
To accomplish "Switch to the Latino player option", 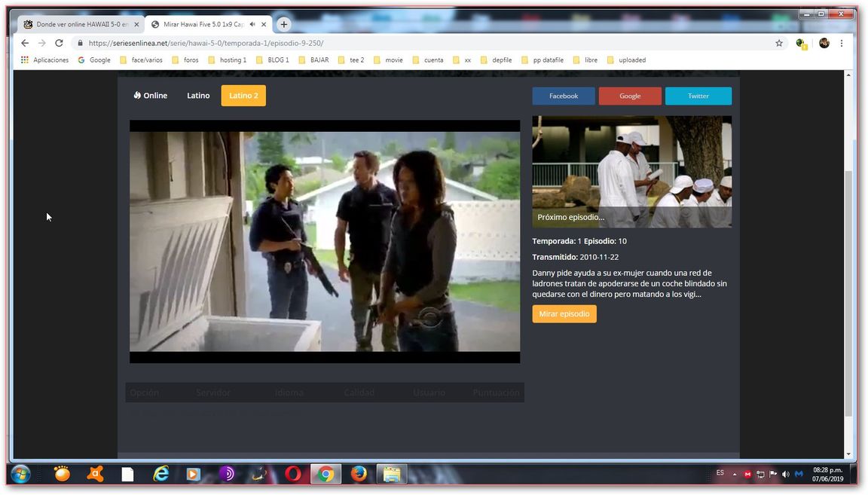I will point(198,96).
